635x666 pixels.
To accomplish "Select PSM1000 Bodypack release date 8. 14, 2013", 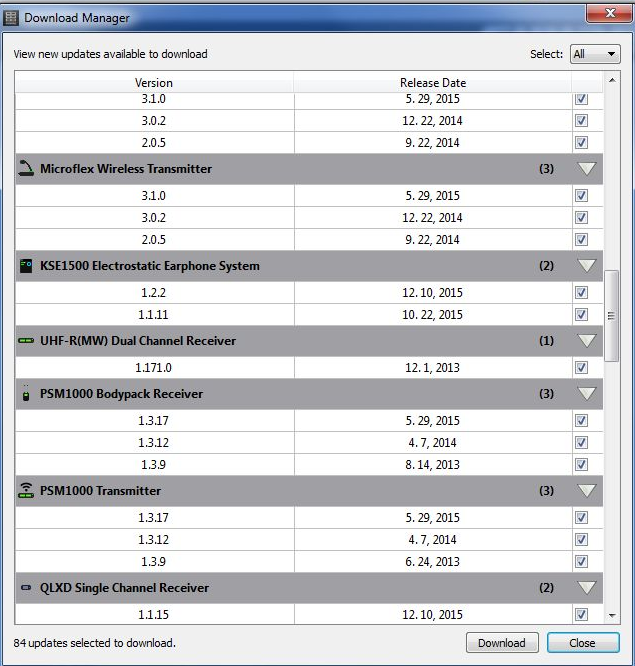I will [432, 465].
